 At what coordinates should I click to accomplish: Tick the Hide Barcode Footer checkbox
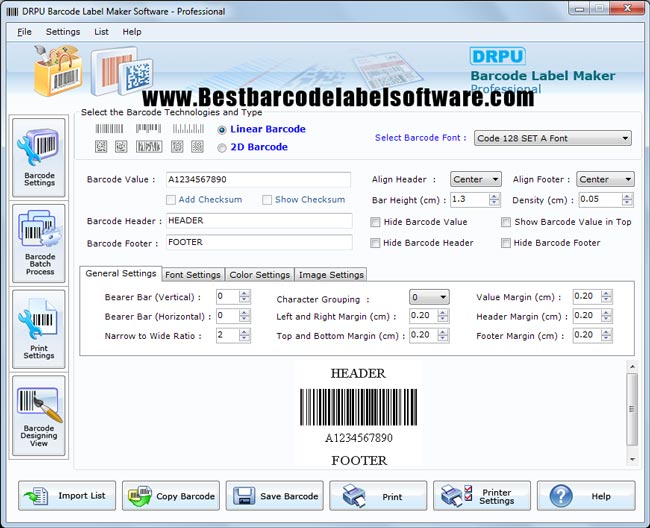(x=506, y=243)
